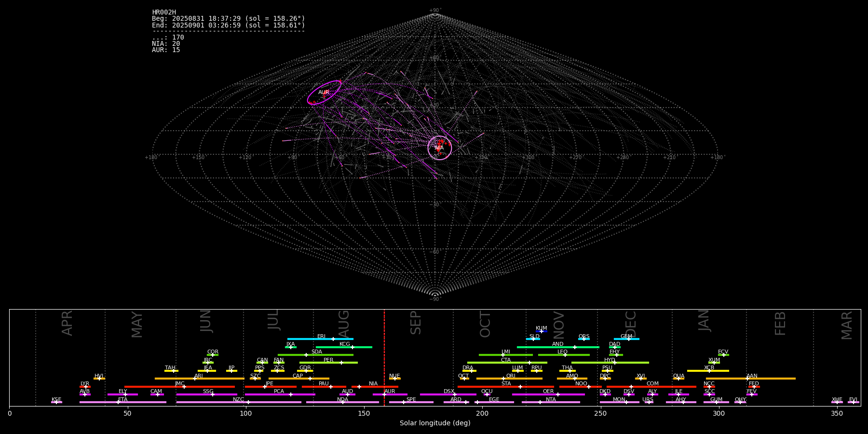The width and height of the screenshot is (868, 434).
Task: Click the +90° label at map top
Action: 435,11
